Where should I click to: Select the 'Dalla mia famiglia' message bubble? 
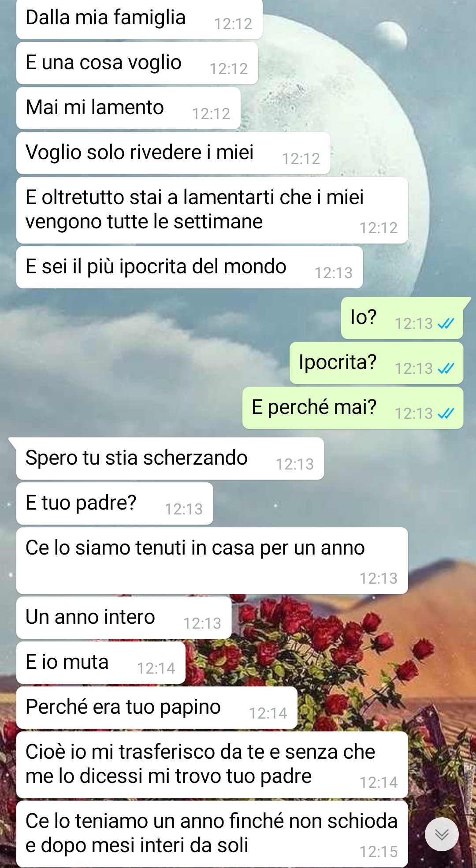[x=139, y=19]
